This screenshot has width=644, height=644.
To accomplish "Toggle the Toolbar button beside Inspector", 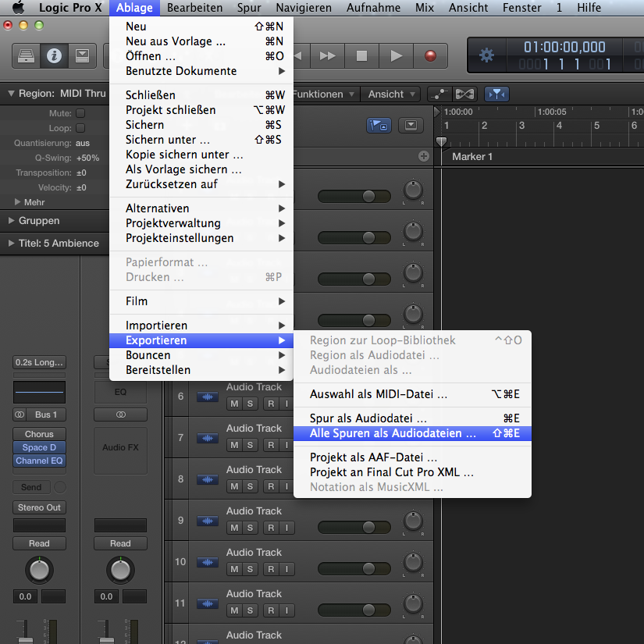I will 82,55.
